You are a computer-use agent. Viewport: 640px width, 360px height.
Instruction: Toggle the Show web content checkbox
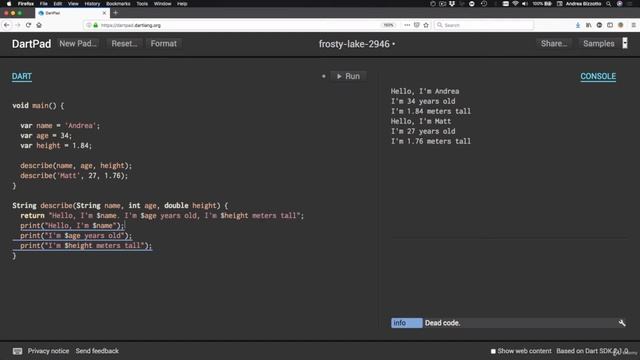[x=493, y=351]
